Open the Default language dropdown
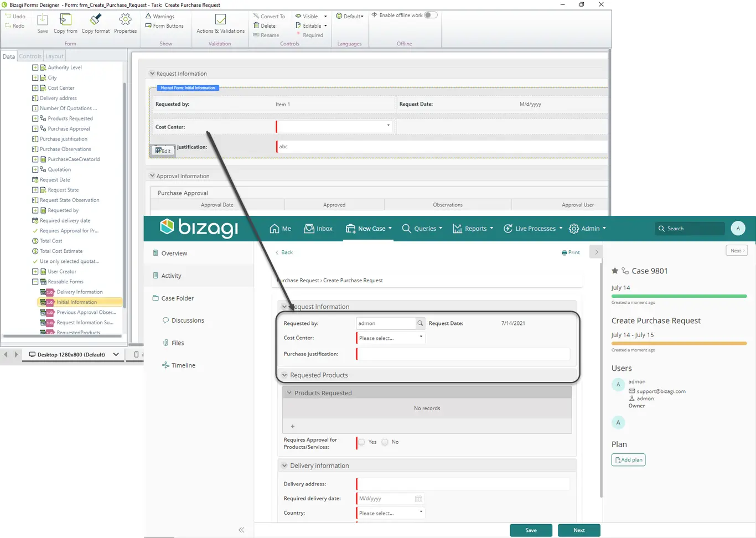Viewport: 756px width, 538px height. (x=350, y=16)
